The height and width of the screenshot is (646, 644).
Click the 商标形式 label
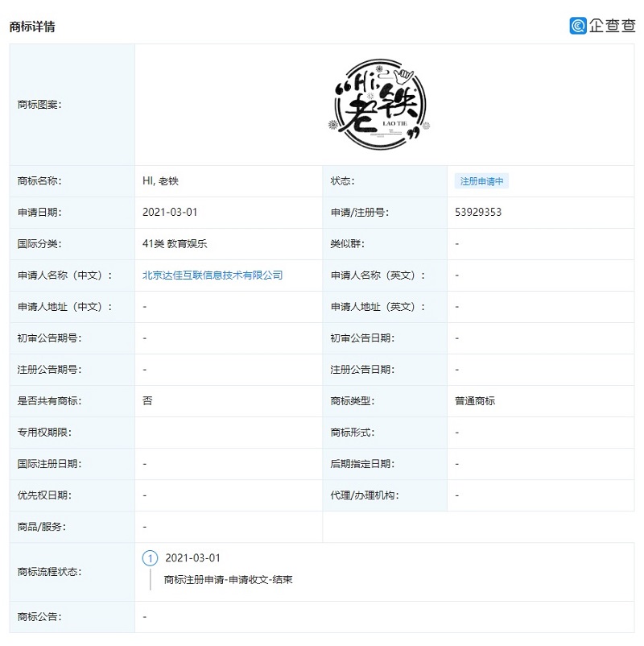[353, 433]
